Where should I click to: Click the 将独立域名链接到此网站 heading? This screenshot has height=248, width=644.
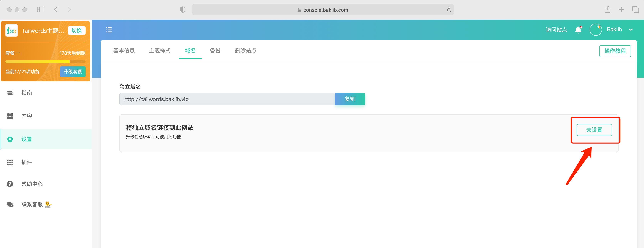(160, 128)
